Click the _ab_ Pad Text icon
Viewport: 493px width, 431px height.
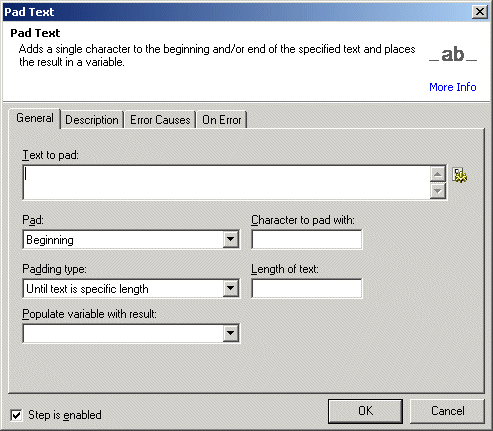[453, 54]
